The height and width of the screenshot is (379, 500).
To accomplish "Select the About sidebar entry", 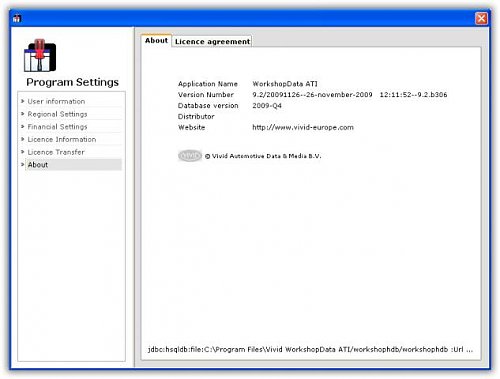I will [73, 165].
